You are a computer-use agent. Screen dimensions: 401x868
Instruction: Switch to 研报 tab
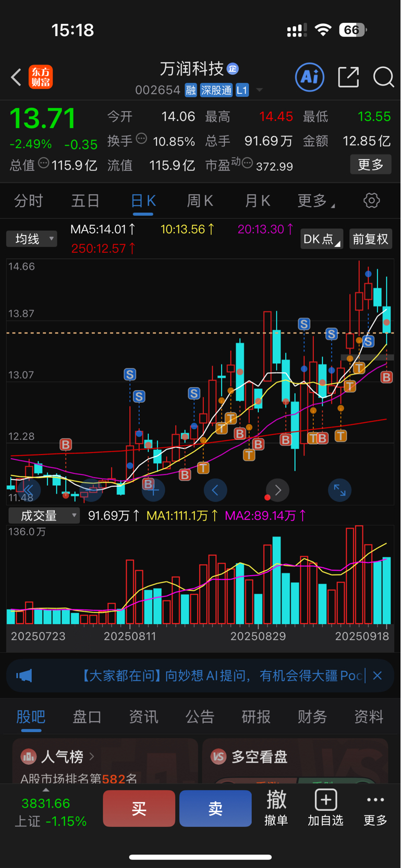[x=256, y=717]
